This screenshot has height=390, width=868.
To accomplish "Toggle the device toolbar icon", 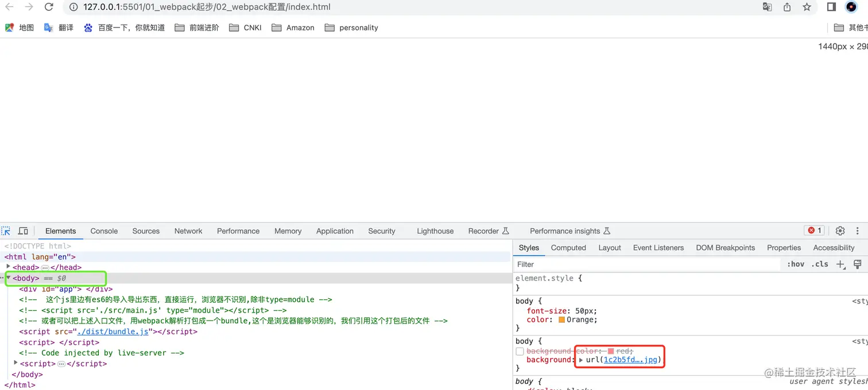I will click(23, 231).
